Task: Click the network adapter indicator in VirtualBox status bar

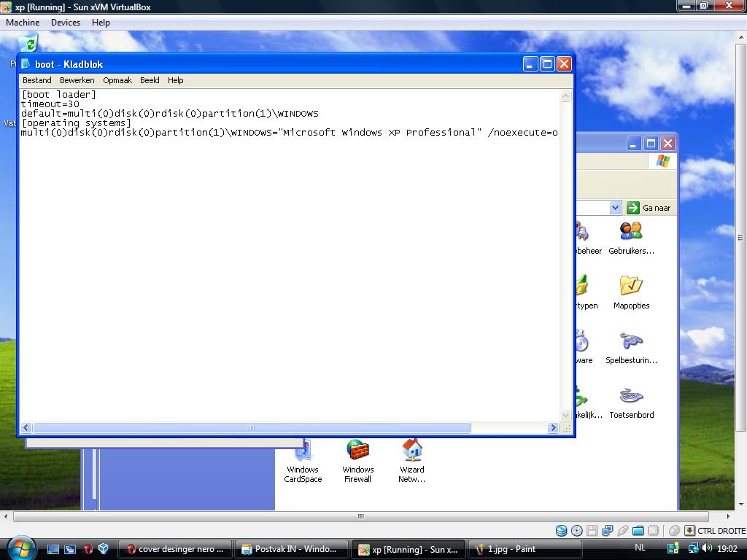Action: tap(607, 531)
